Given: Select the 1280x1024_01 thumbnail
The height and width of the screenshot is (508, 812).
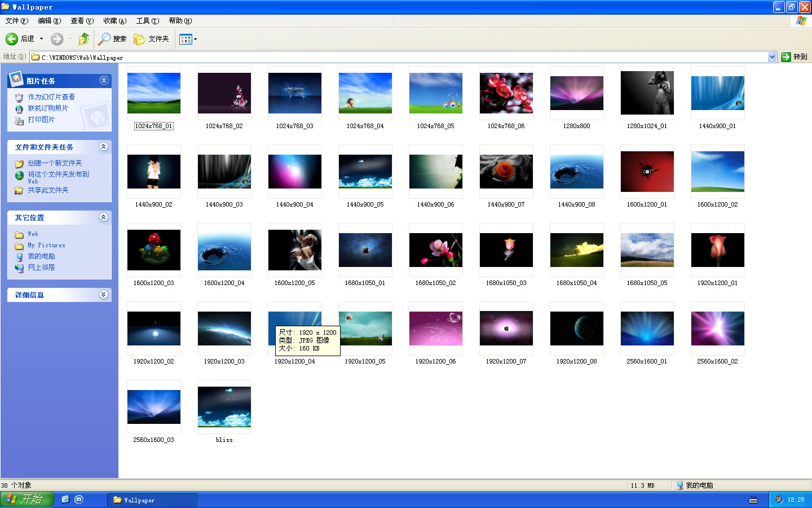Looking at the screenshot, I should [647, 93].
